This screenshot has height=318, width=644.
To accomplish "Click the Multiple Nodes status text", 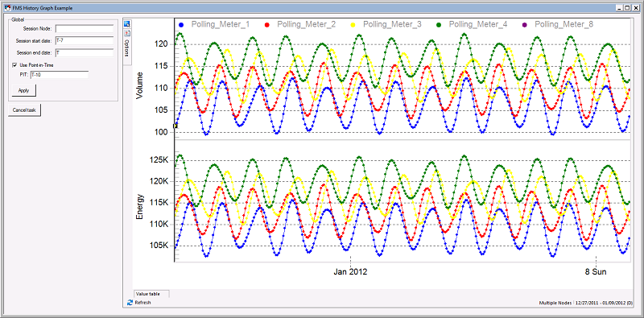I will (555, 303).
